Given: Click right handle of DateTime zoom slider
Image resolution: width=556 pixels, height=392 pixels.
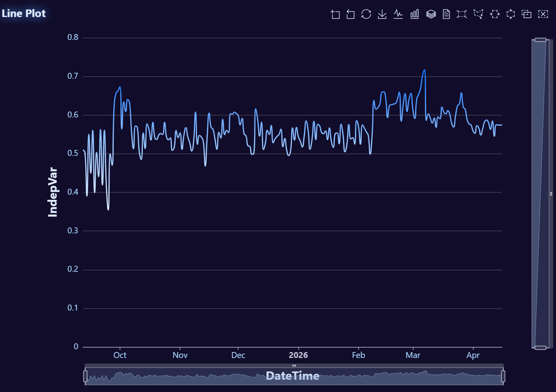Looking at the screenshot, I should pyautogui.click(x=503, y=376).
